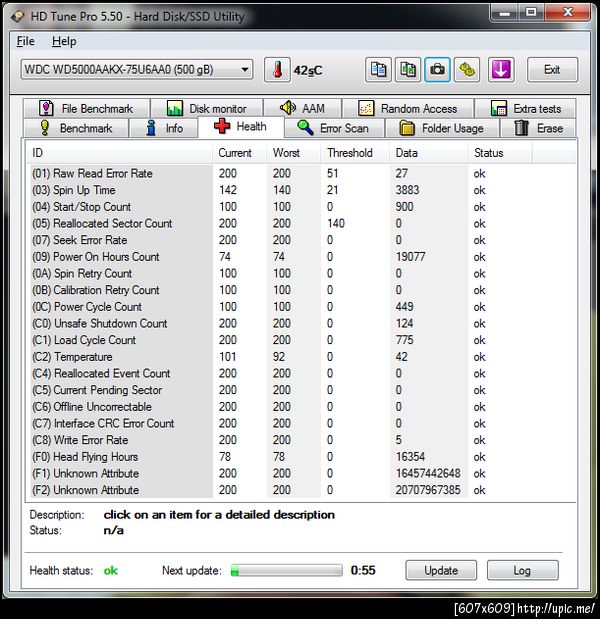Select the (C1) Load Cycle Count row

pyautogui.click(x=301, y=340)
